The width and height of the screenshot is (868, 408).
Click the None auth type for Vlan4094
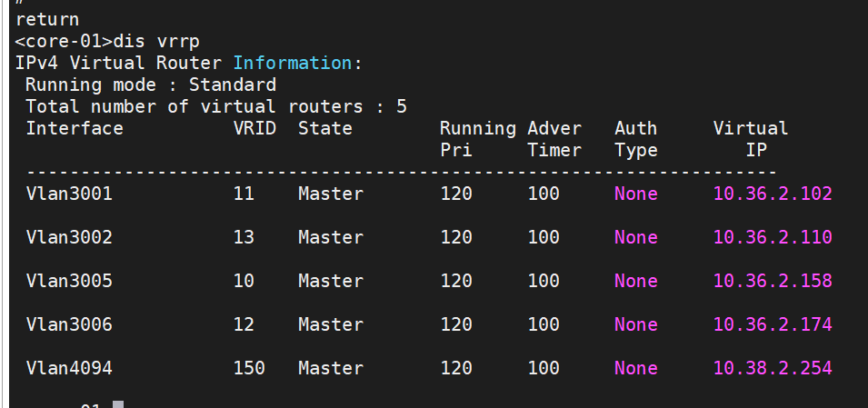point(635,368)
